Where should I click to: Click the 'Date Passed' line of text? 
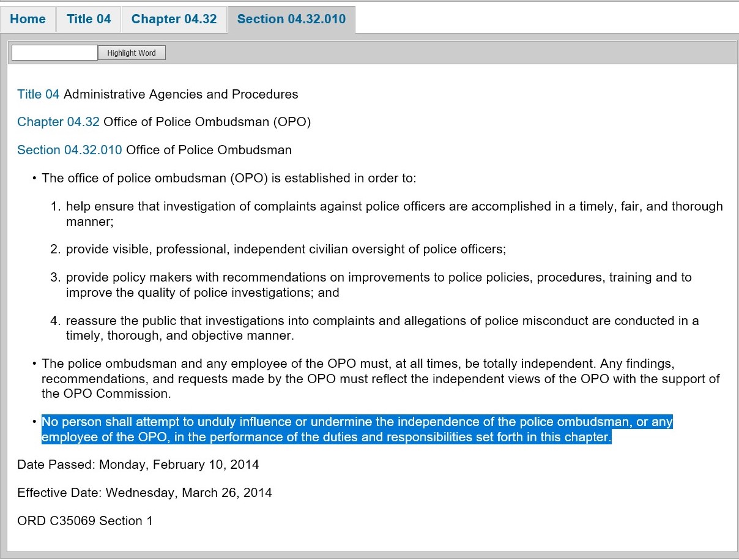point(138,465)
